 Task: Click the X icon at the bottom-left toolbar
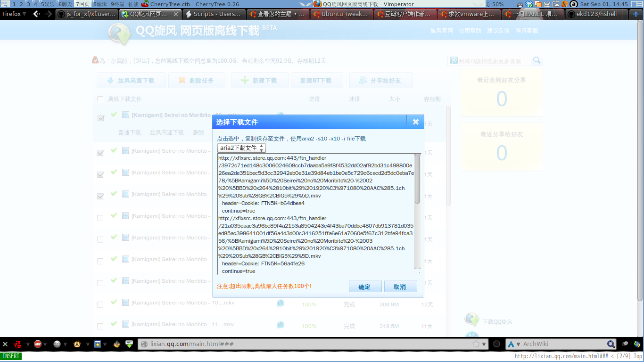(x=5, y=344)
